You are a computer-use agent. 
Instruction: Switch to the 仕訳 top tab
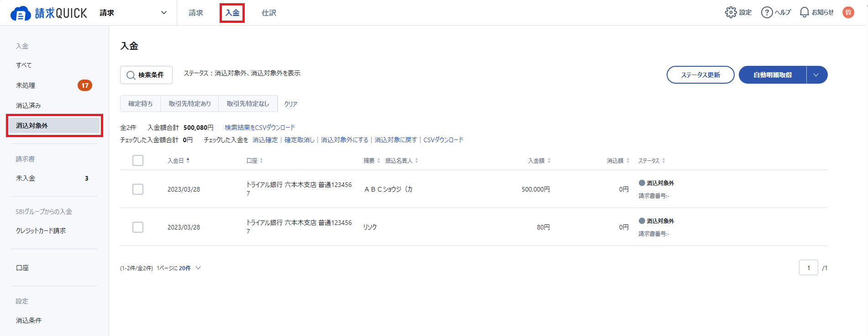click(x=269, y=13)
